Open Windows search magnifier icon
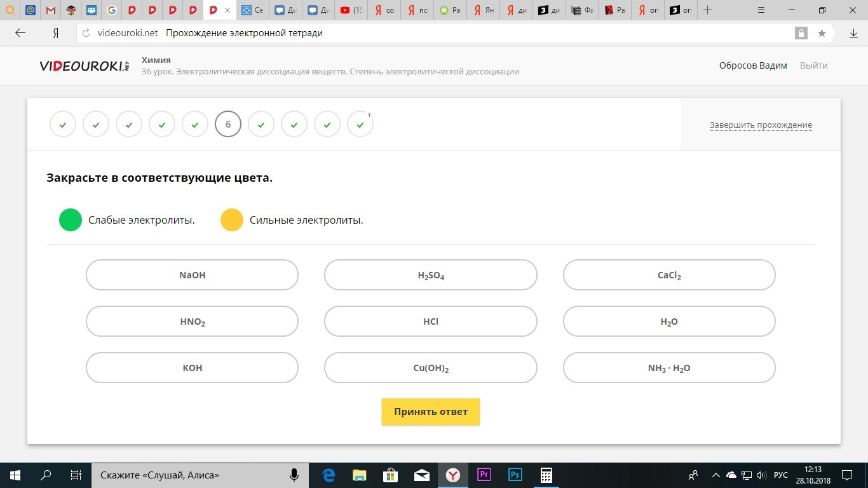Image resolution: width=868 pixels, height=488 pixels. tap(46, 475)
